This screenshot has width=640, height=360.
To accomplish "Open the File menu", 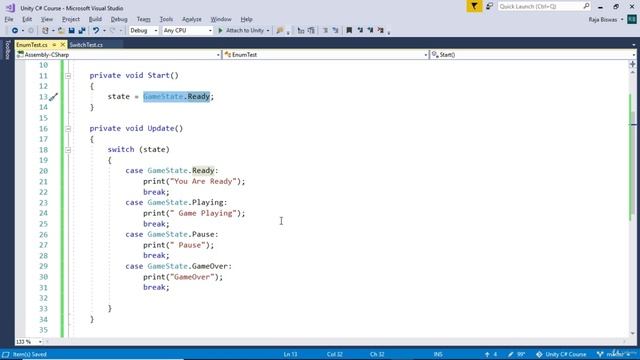I will pyautogui.click(x=9, y=19).
